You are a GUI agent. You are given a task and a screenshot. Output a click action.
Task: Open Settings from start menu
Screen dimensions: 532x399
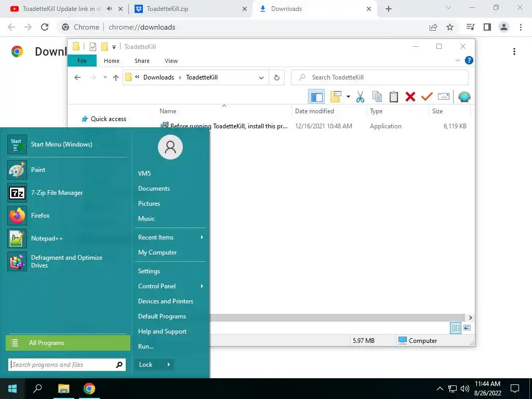[x=149, y=271]
